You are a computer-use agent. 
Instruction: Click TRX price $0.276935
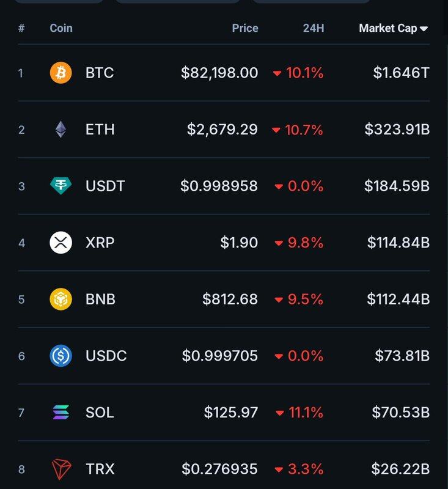[220, 469]
